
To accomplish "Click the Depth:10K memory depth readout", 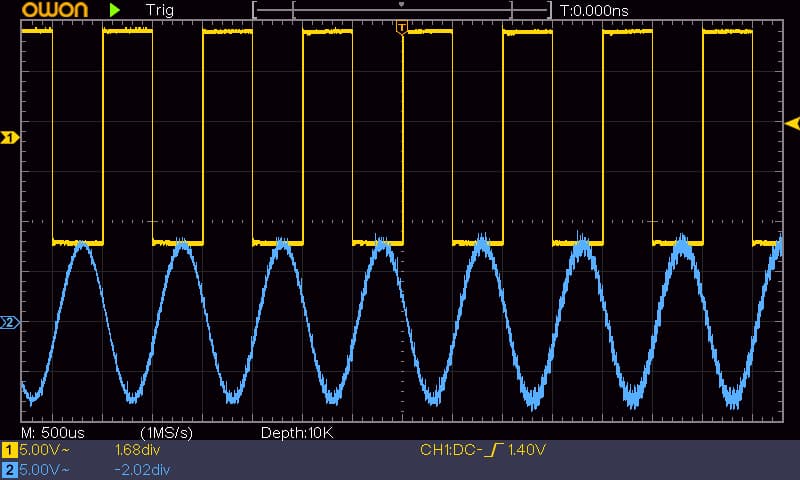I will (x=297, y=433).
